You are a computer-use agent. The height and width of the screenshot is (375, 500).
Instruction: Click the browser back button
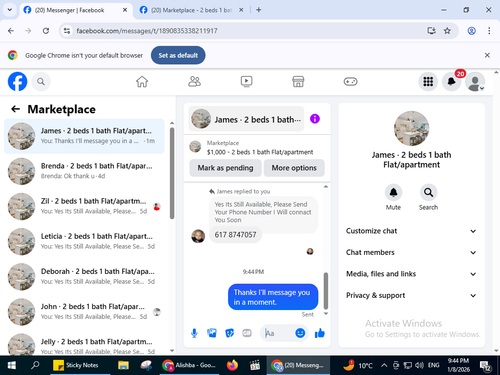(x=11, y=31)
